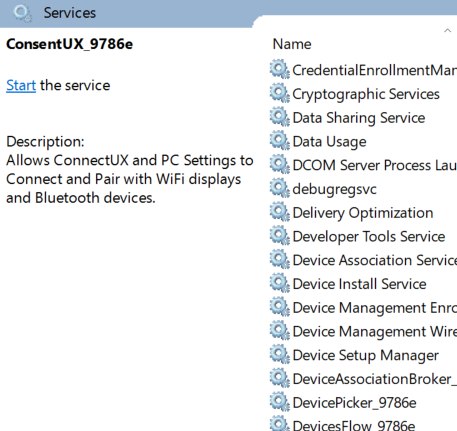This screenshot has height=431, width=457.
Task: Click gear icon beside Delivery Optimization
Action: click(280, 212)
